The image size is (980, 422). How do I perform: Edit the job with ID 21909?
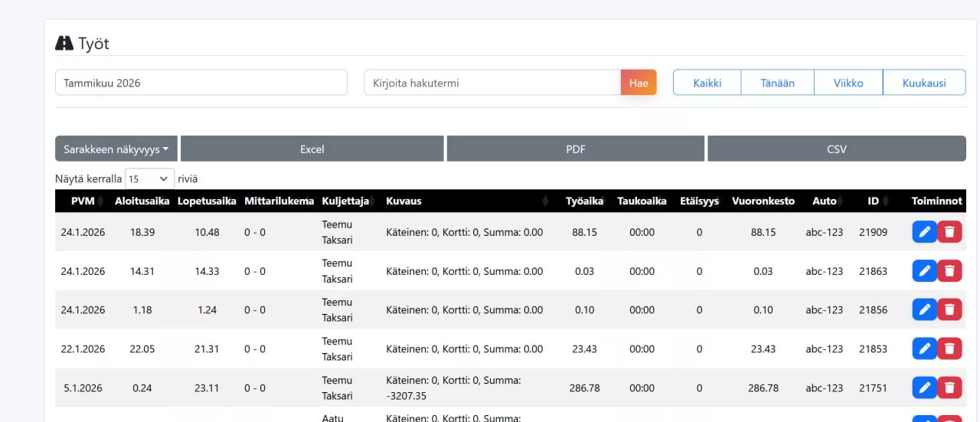click(924, 232)
